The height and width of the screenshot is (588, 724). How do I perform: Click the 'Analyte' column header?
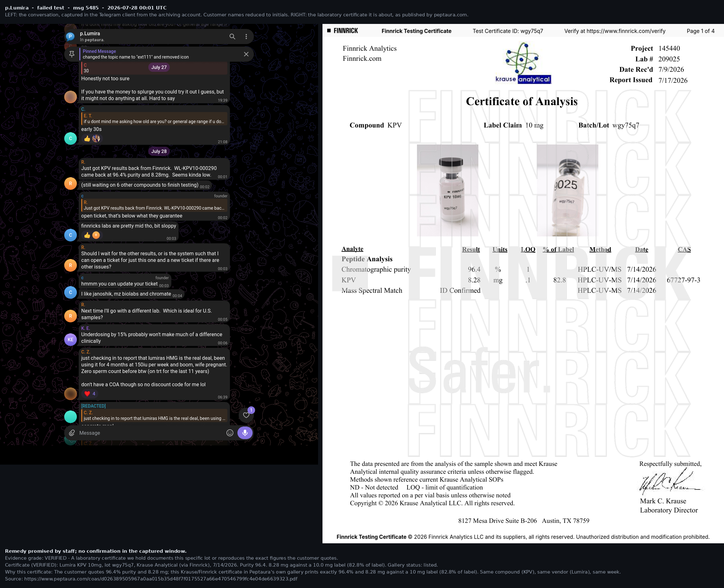click(x=352, y=249)
